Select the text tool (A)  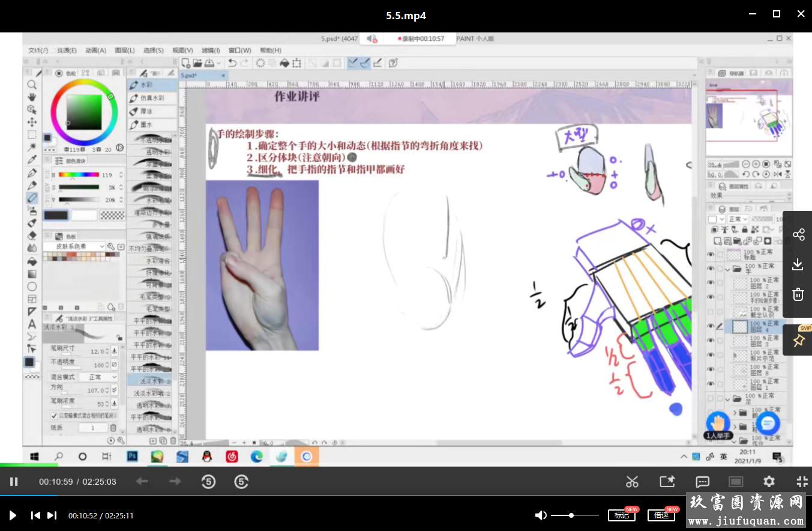click(x=32, y=324)
